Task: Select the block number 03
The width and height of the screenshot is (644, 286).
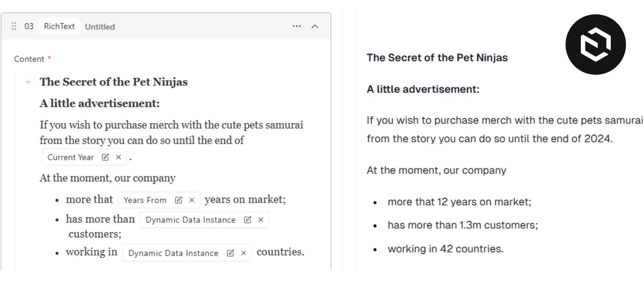Action: point(29,26)
